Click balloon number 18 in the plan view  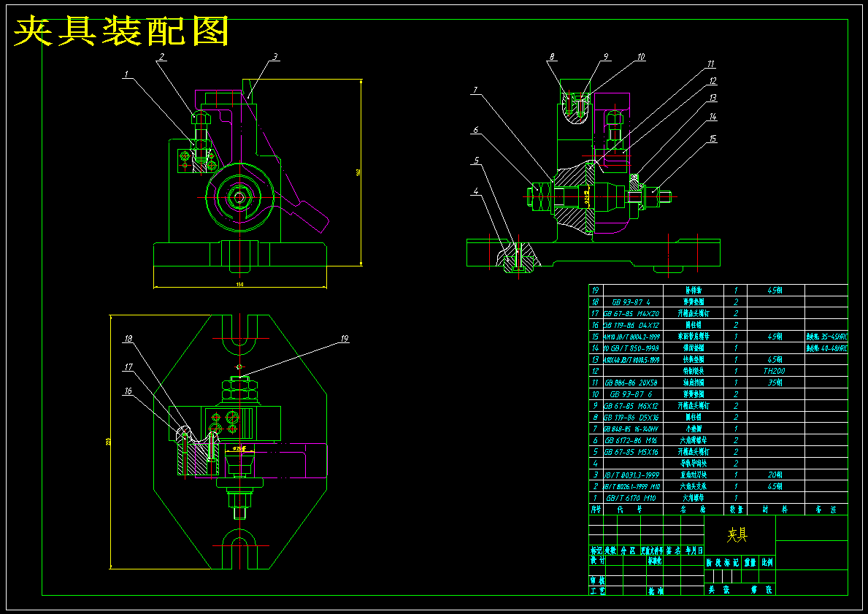(128, 338)
